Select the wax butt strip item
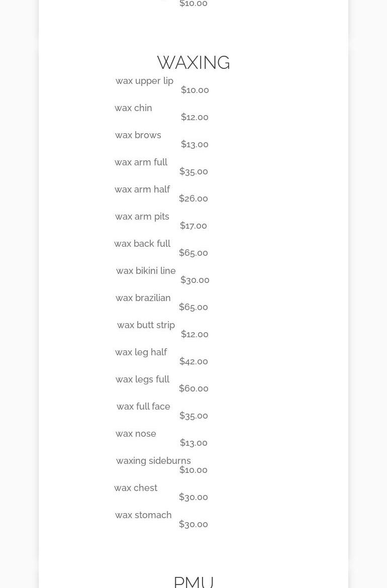The image size is (387, 588). (146, 325)
